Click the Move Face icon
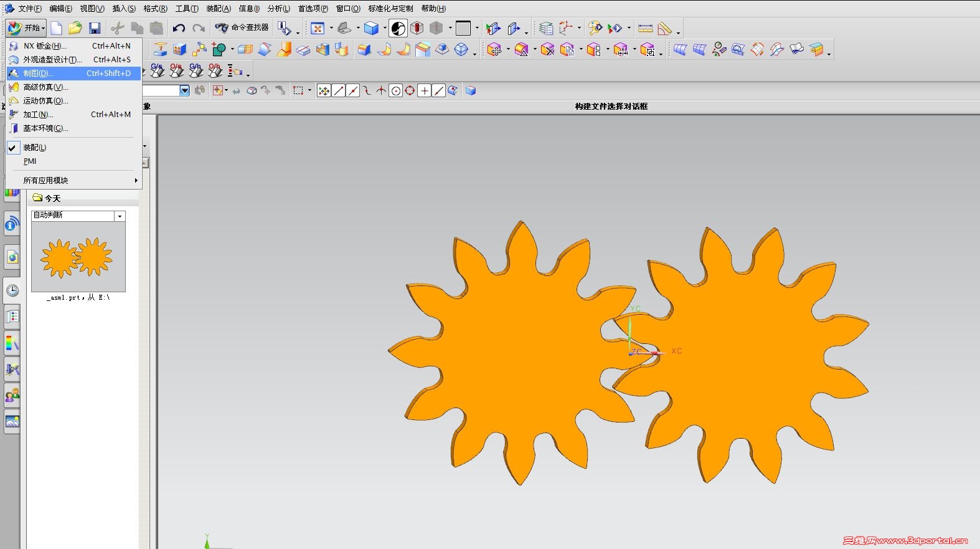Viewport: 980px width, 549px height. tap(494, 49)
